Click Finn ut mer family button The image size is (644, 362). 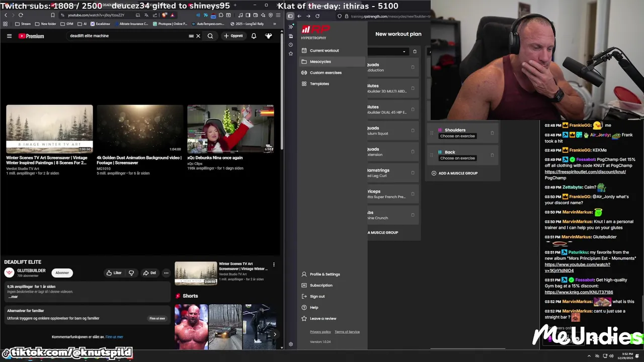click(157, 318)
